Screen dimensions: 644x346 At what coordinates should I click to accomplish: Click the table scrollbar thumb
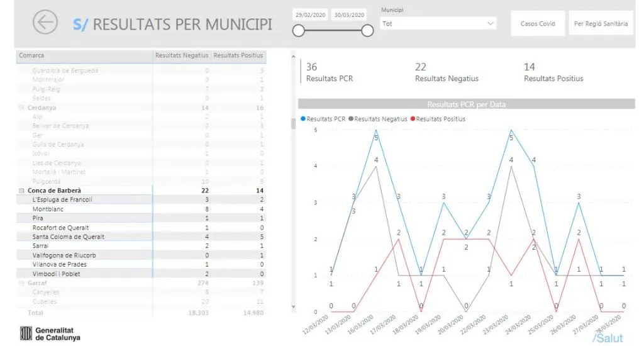pyautogui.click(x=293, y=124)
